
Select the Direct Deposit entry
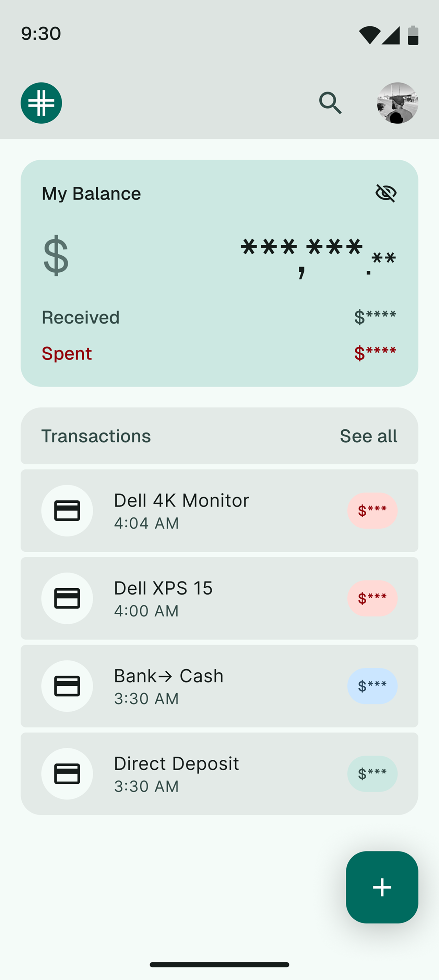176,774
